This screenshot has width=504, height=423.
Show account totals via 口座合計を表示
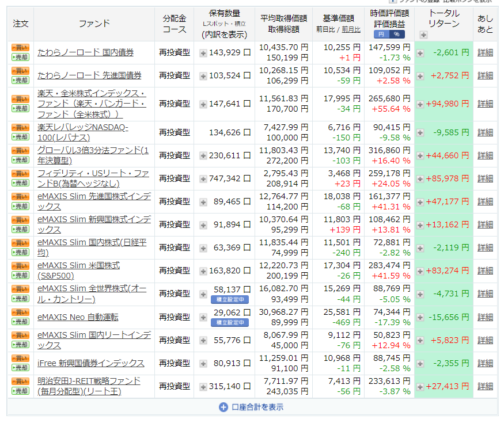(x=251, y=407)
